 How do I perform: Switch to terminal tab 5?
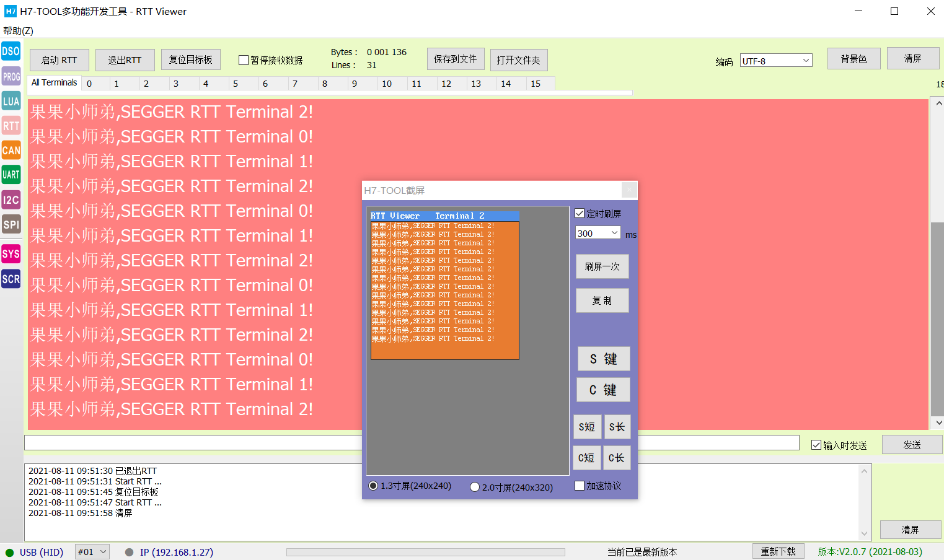pyautogui.click(x=244, y=84)
